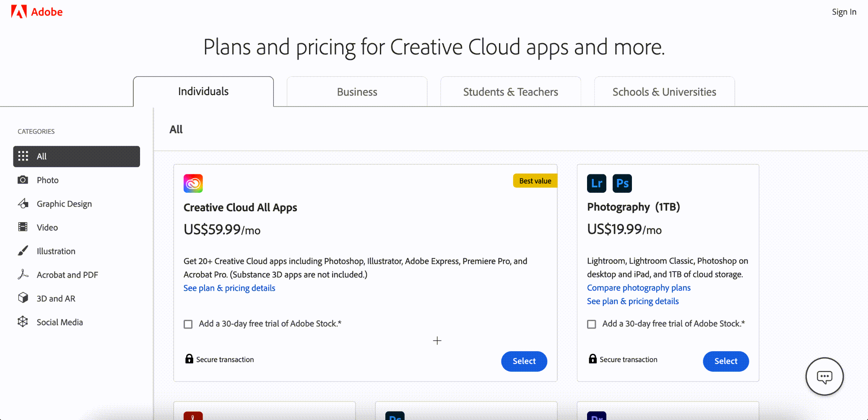Screen dimensions: 868x420
Task: Click the US$59.99/mo price
Action: [222, 230]
